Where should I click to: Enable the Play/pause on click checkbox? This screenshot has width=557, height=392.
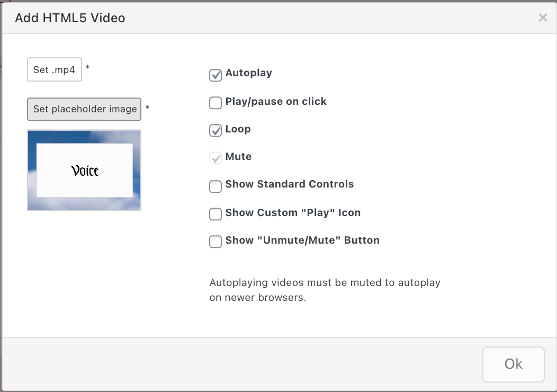pyautogui.click(x=215, y=103)
